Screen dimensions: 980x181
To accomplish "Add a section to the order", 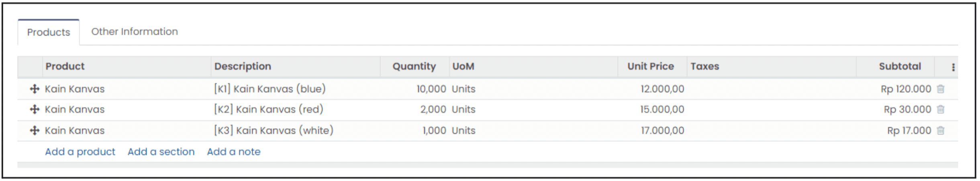I will [x=161, y=152].
